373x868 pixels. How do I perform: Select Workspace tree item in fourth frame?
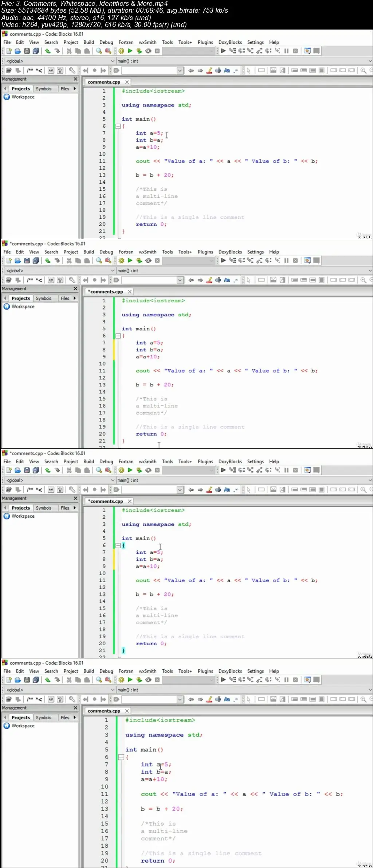point(23,726)
